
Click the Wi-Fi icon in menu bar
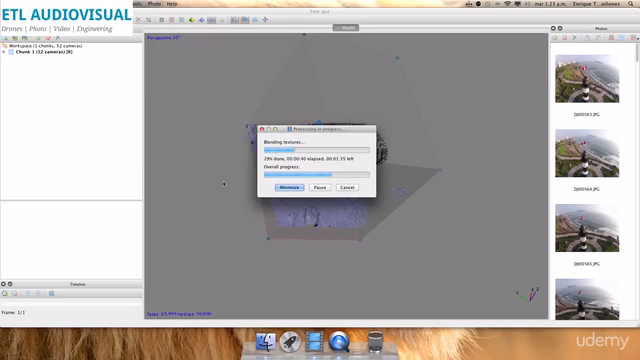[507, 4]
